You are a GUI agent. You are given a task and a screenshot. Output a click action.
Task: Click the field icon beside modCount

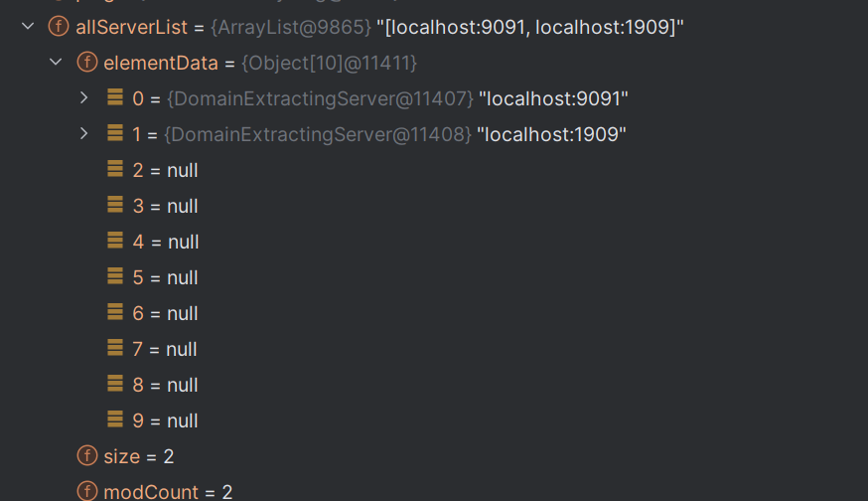(87, 491)
